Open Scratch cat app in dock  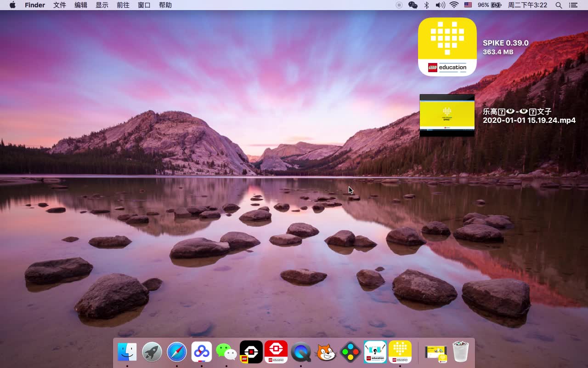click(x=326, y=352)
